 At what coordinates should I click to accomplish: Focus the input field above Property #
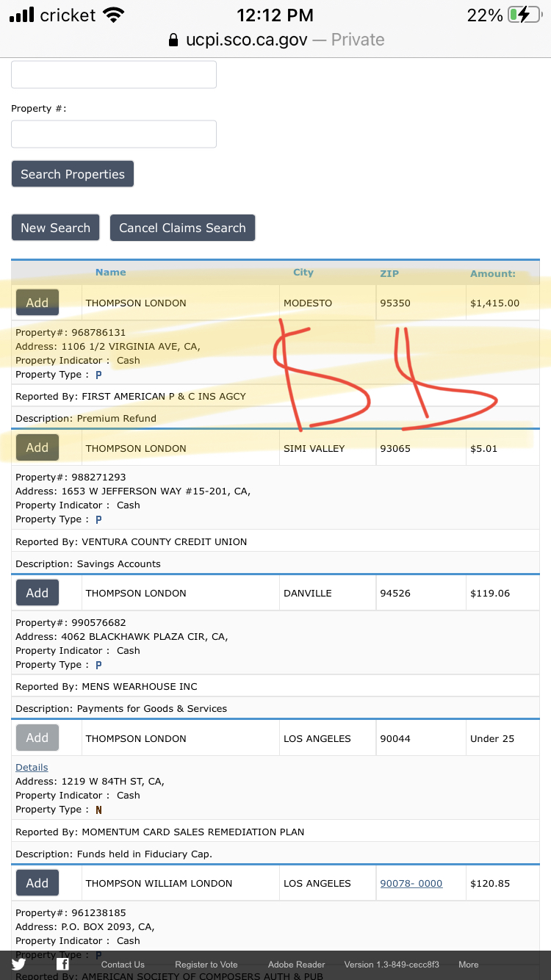click(x=114, y=74)
